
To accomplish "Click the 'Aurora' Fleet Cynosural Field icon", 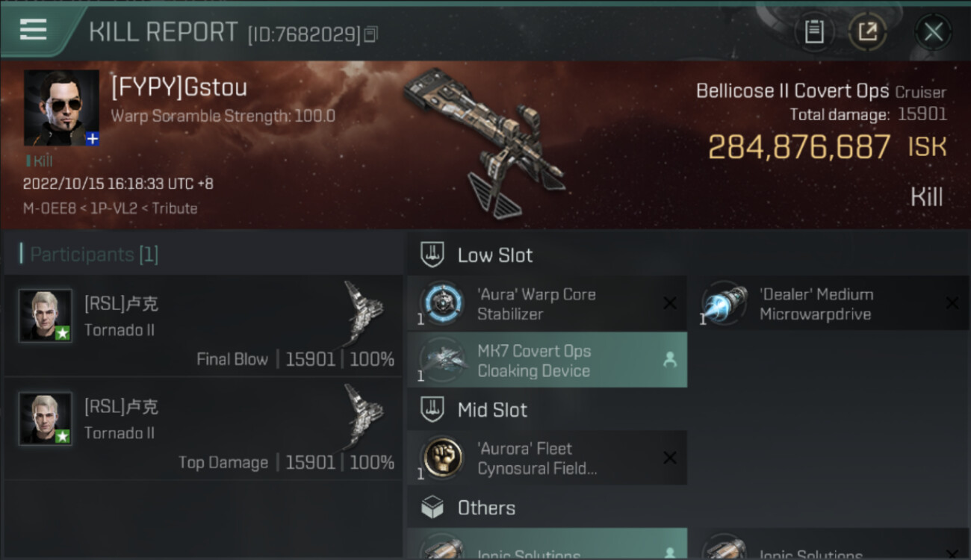I will pyautogui.click(x=442, y=457).
